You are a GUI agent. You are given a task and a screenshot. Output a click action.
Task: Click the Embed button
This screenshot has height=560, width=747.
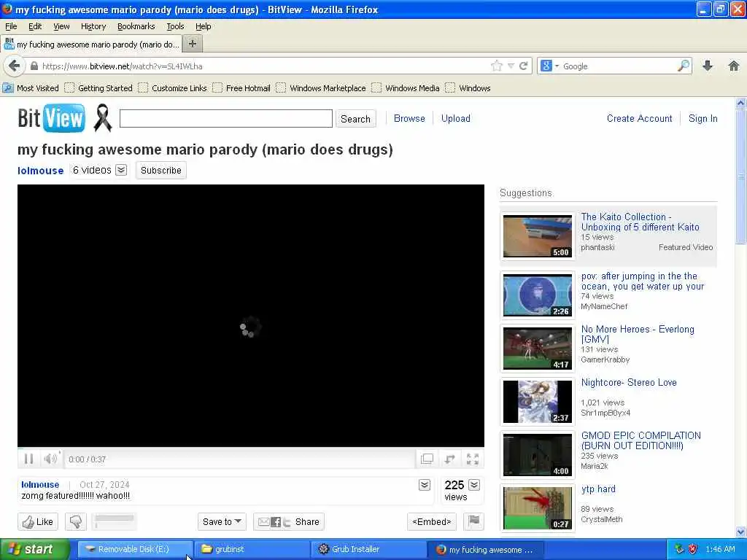[x=432, y=521]
